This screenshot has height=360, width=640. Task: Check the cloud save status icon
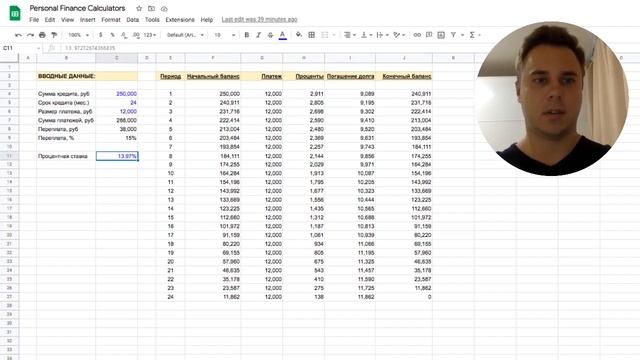click(164, 8)
